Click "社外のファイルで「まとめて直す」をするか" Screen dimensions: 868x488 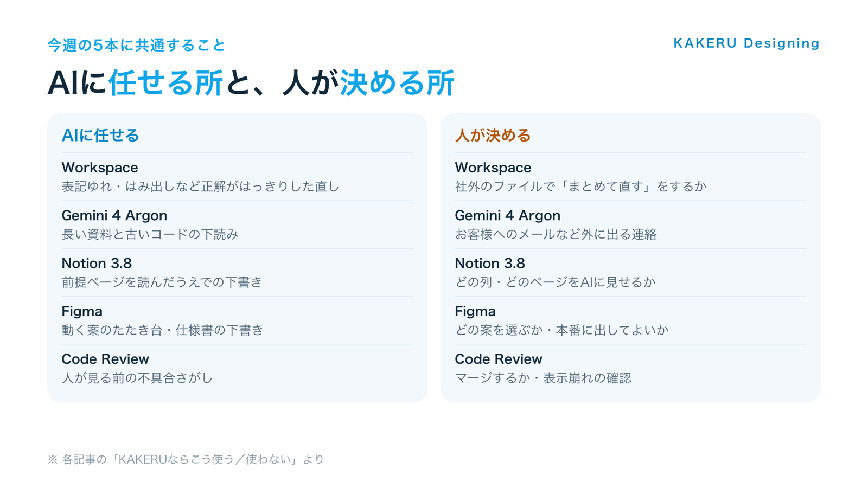(581, 187)
